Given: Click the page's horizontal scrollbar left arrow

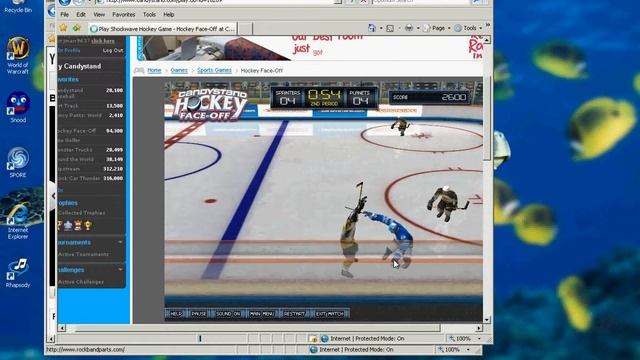Looking at the screenshot, I should coord(62,328).
